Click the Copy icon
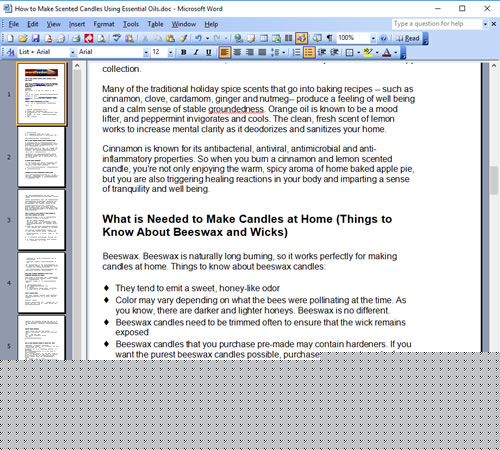Screen dimensions: 500x450 click(157, 38)
